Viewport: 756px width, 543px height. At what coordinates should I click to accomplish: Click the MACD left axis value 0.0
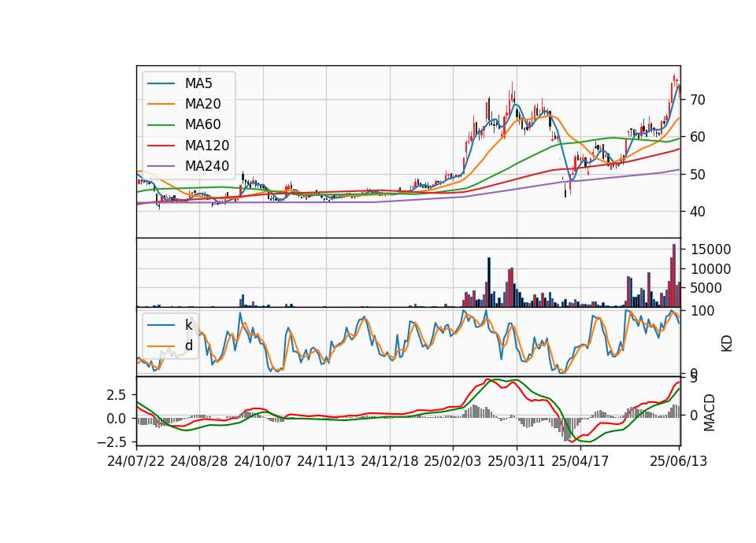tap(117, 419)
